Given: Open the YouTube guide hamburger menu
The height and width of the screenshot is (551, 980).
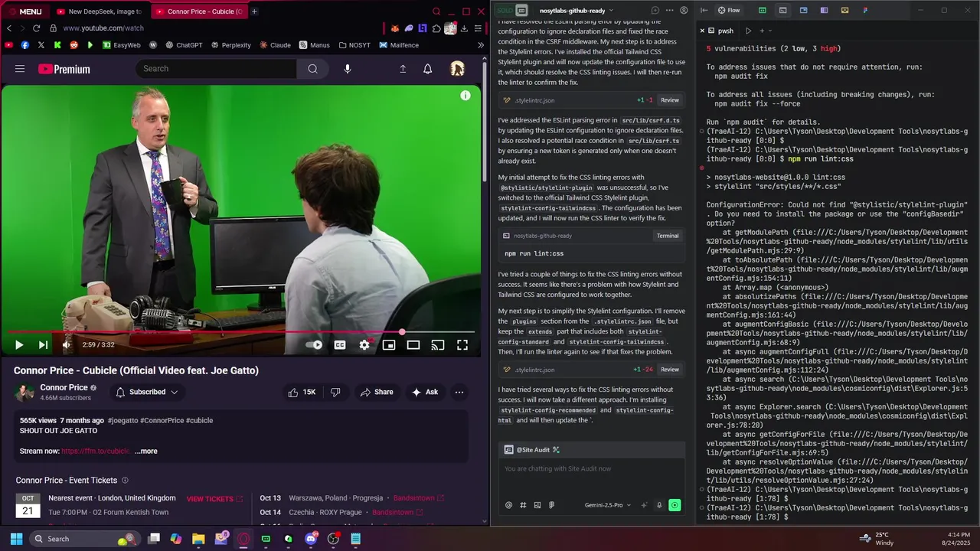Looking at the screenshot, I should tap(20, 69).
